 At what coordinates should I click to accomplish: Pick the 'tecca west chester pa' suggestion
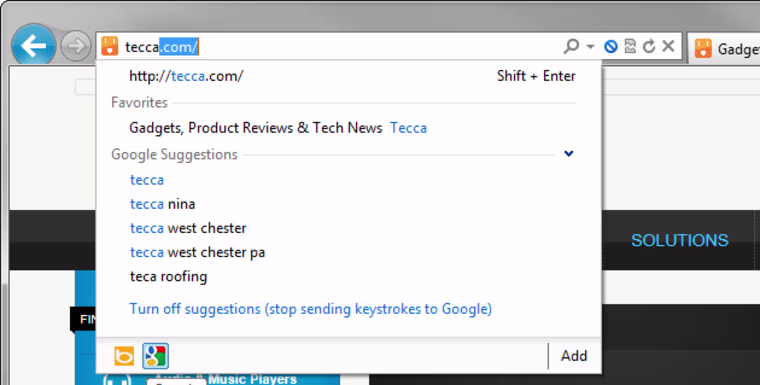tap(197, 253)
